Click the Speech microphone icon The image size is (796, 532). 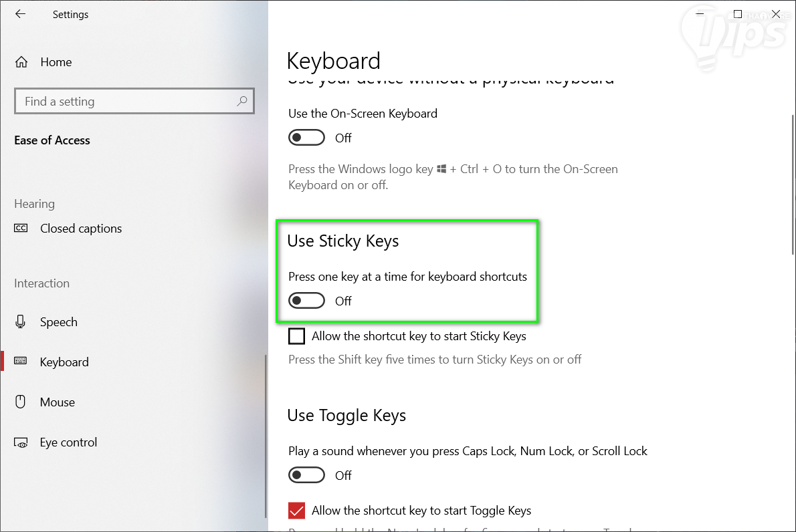pos(21,322)
